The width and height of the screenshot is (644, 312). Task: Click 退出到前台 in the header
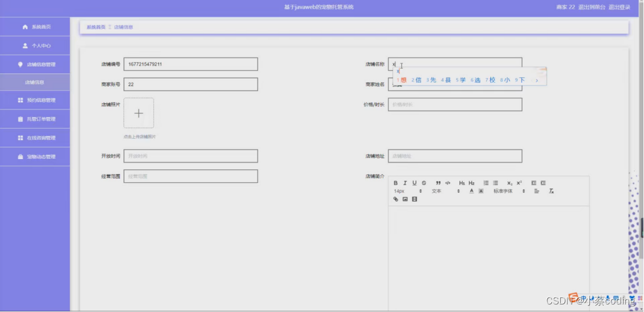point(592,7)
